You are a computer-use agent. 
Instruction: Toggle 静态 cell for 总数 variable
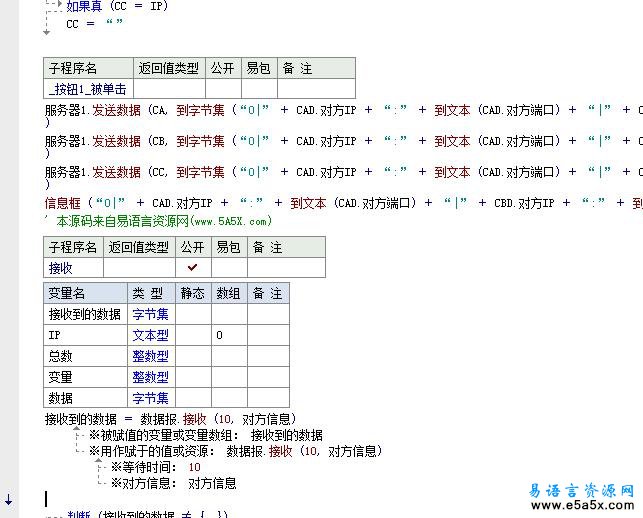(193, 356)
